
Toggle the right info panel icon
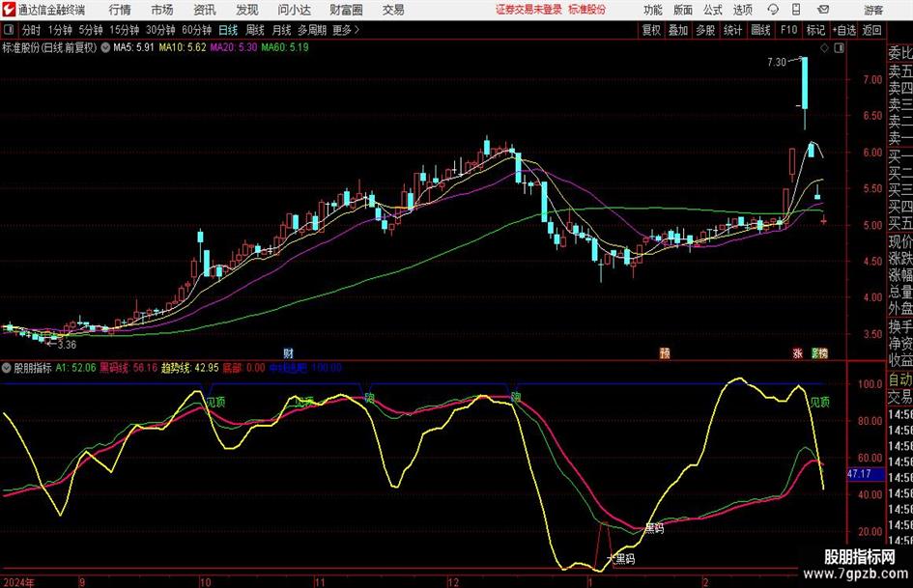point(839,48)
